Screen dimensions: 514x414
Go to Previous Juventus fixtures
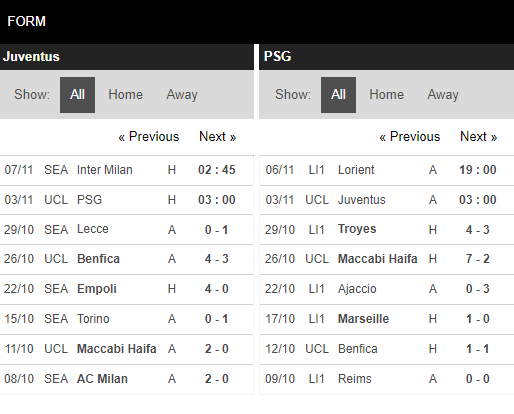(149, 137)
